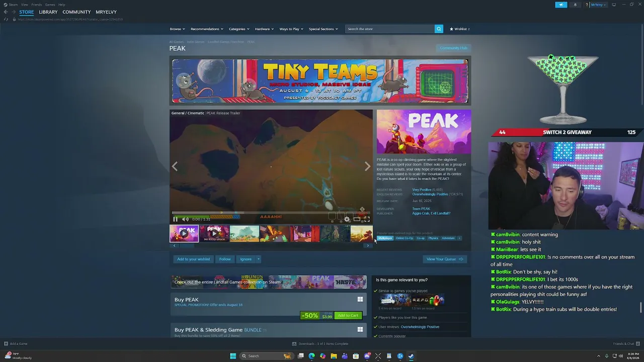Expand the Recommendations menu
Screen dimensions: 644x362
(207, 29)
